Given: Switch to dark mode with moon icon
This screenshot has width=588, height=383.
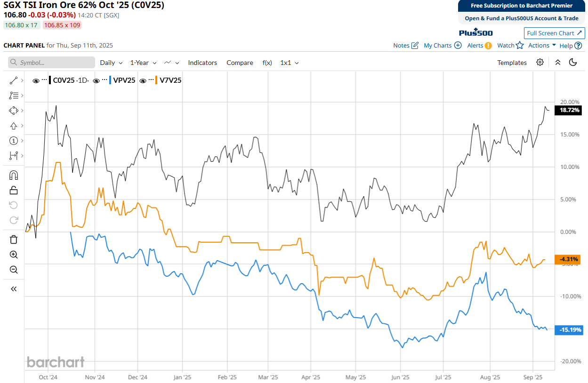Looking at the screenshot, I should (573, 63).
